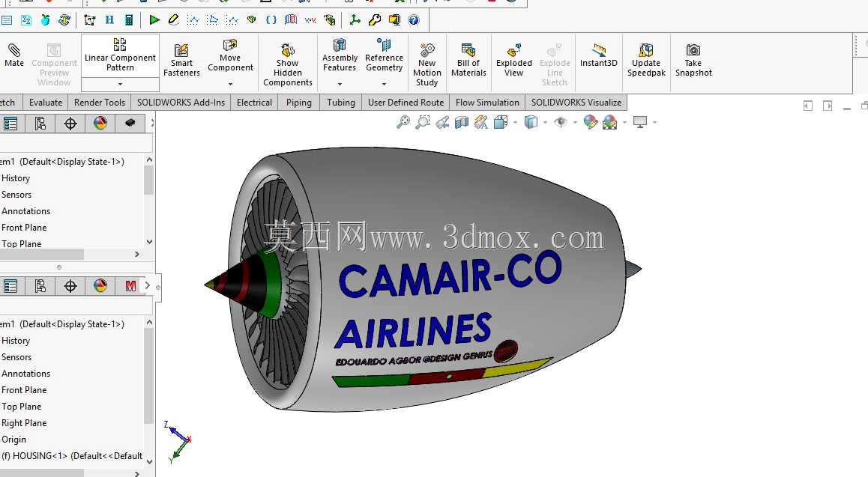Click Update Speedpak
This screenshot has height=477, width=868.
pyautogui.click(x=646, y=60)
